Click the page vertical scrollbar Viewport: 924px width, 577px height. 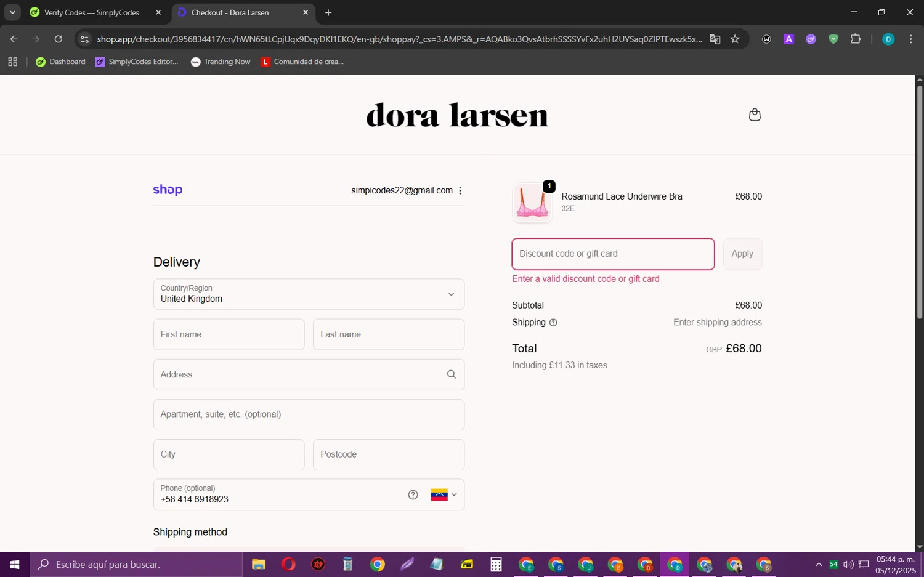(920, 203)
